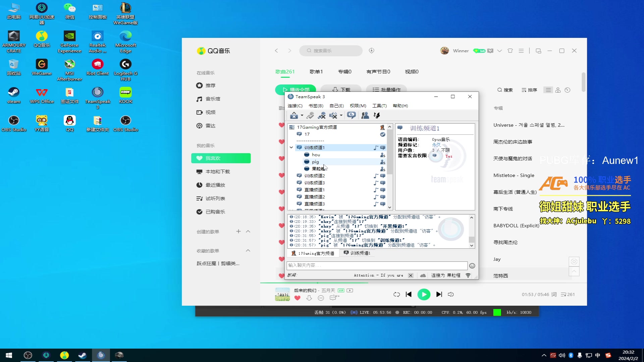Click QQ Music listen-to-identify song icon

tap(371, 51)
